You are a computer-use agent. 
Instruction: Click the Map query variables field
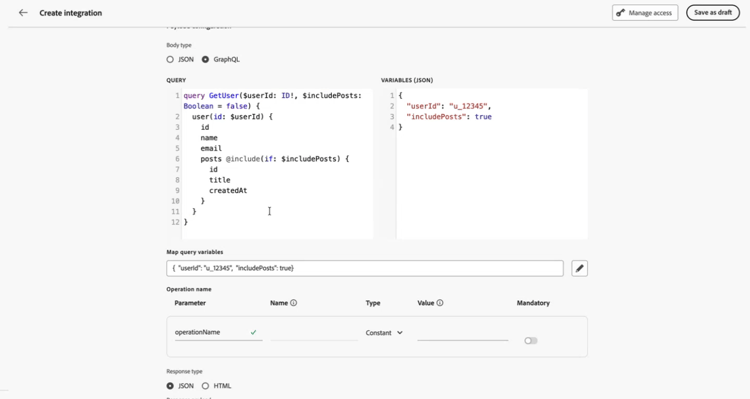(365, 268)
